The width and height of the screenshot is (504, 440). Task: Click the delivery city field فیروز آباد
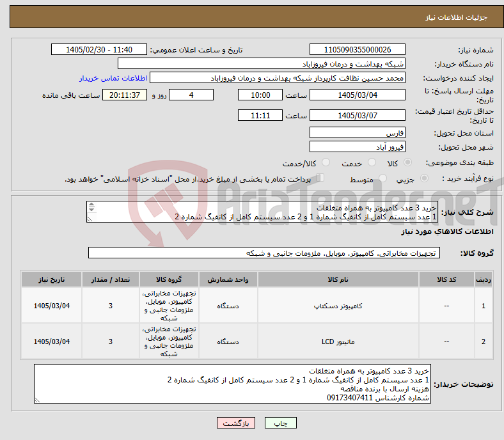point(357,146)
